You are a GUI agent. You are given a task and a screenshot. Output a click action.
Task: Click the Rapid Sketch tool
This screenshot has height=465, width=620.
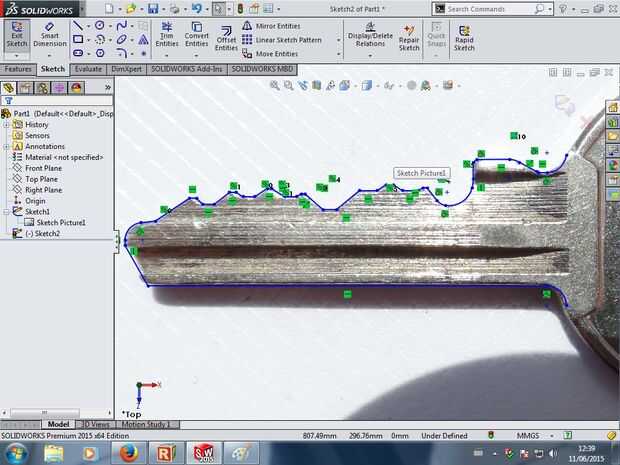pyautogui.click(x=464, y=38)
